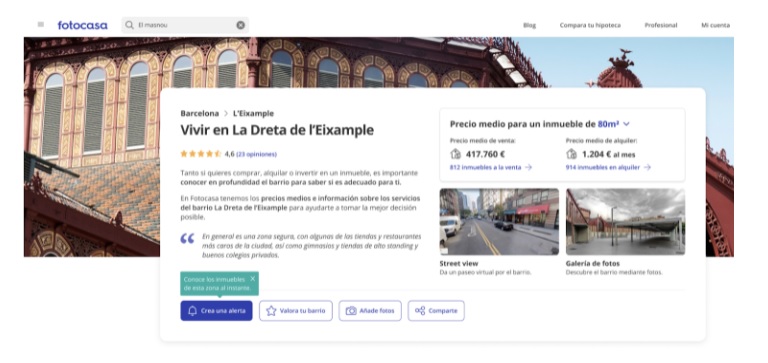The width and height of the screenshot is (768, 363).
Task: Open the hamburger menu icon
Action: tap(41, 24)
